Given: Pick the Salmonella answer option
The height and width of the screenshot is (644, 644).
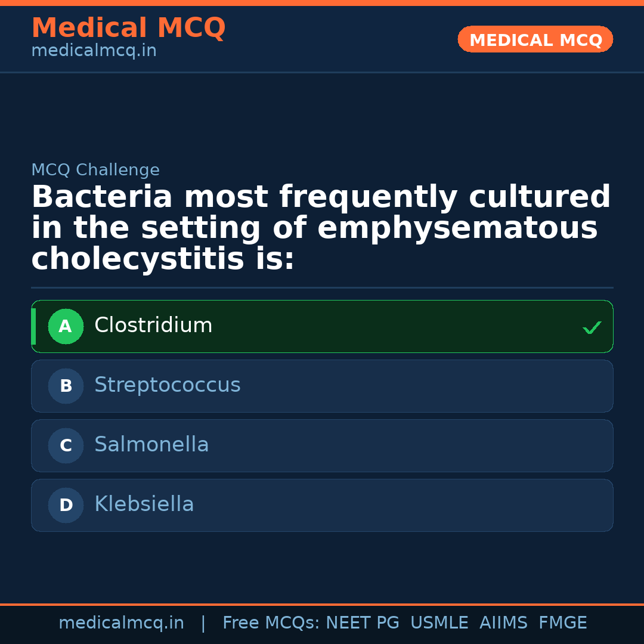Looking at the screenshot, I should click(151, 445).
